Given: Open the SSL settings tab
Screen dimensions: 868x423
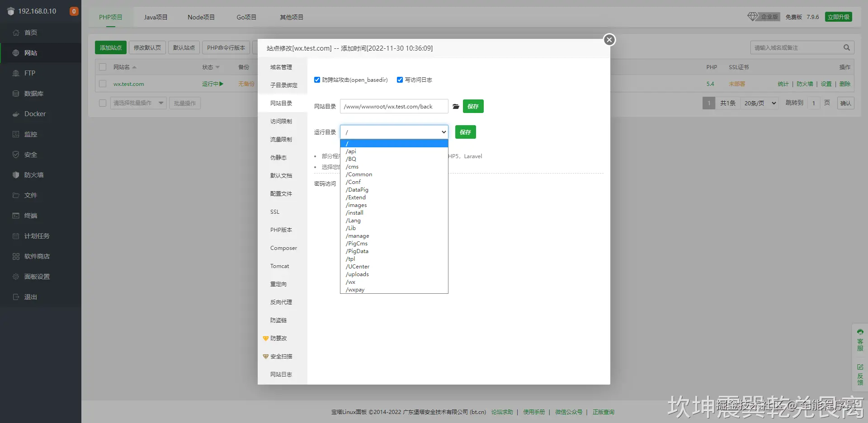Looking at the screenshot, I should (275, 212).
